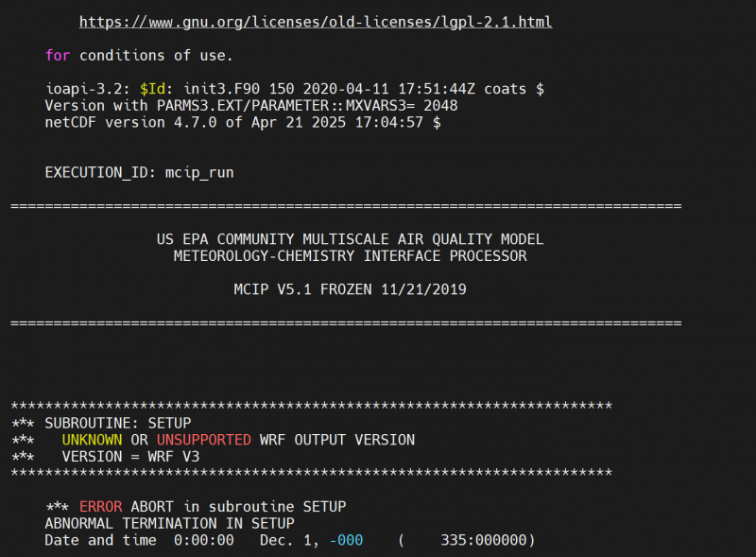Click the yellow "$Id:" token

point(155,89)
